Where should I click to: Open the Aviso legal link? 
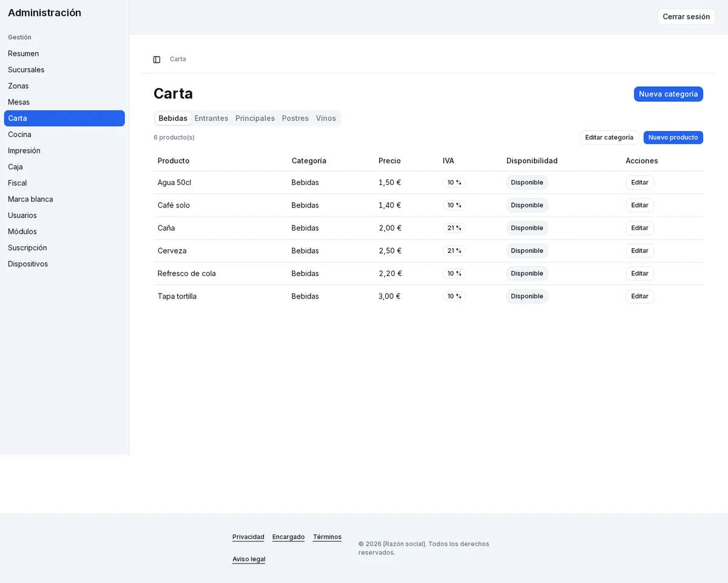click(249, 559)
